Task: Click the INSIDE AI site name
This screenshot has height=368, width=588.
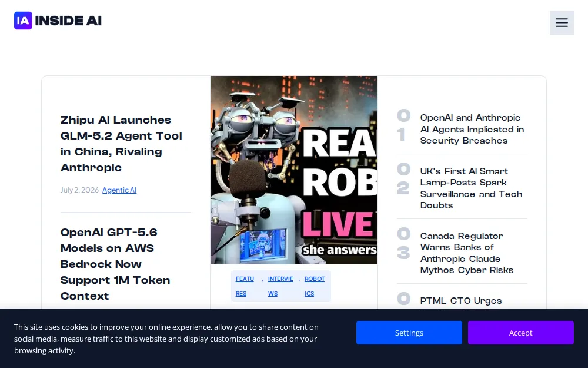Action: coord(68,21)
